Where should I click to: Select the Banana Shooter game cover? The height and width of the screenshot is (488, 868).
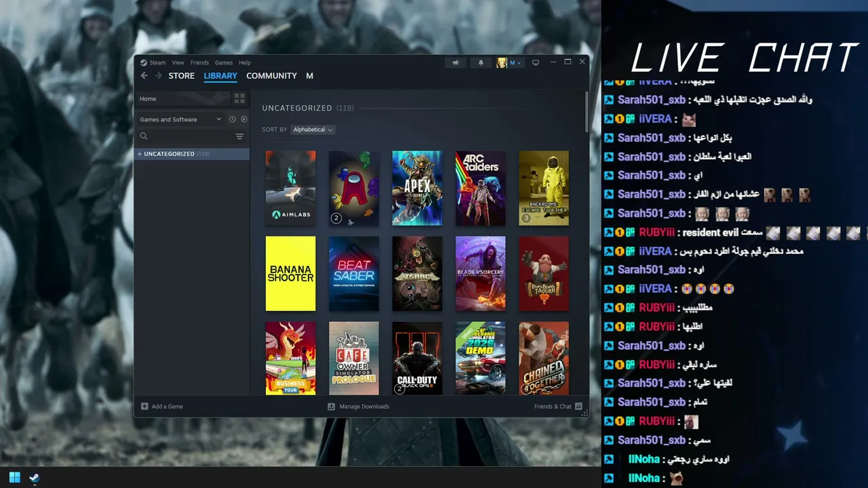[x=291, y=274]
